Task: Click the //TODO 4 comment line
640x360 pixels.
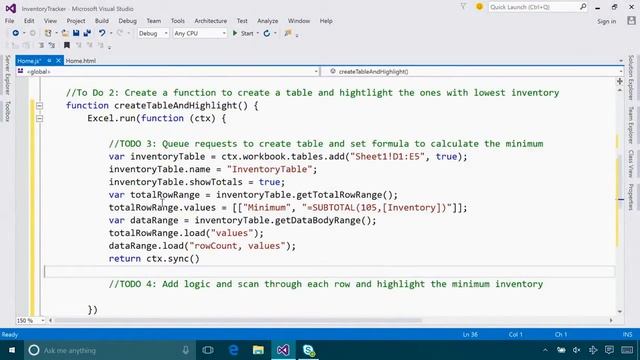Action: pyautogui.click(x=326, y=284)
